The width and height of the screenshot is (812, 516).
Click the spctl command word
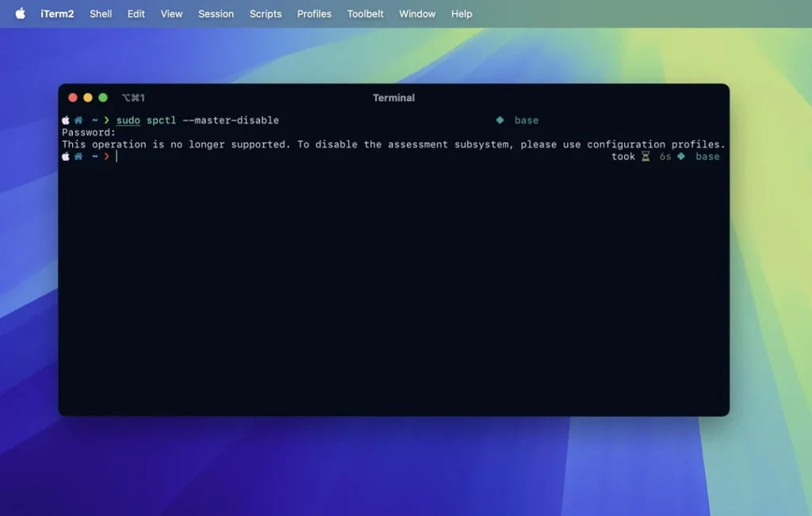click(161, 120)
